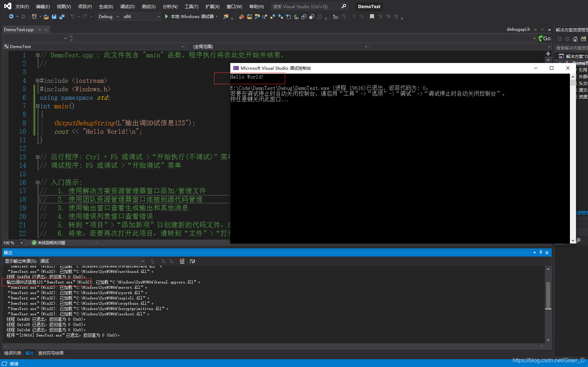Screen dimensions: 588x367
Task: Click the Visual Studio logo icon
Action: (x=7, y=6)
